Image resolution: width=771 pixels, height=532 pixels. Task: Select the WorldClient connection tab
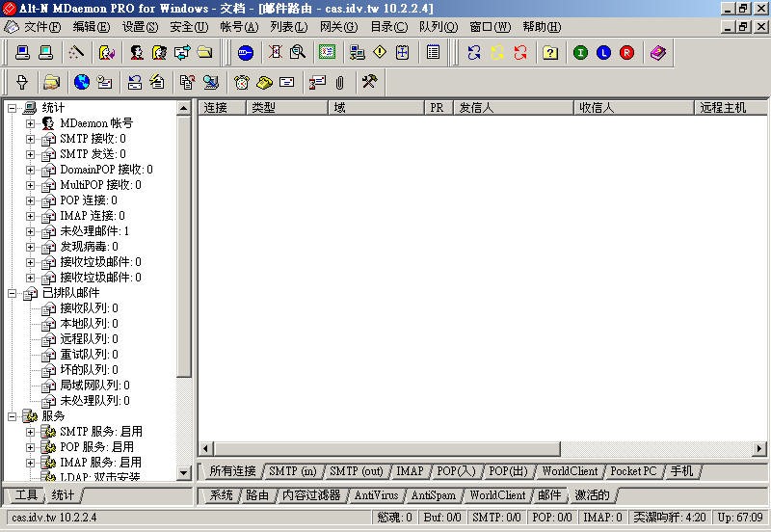coord(570,471)
